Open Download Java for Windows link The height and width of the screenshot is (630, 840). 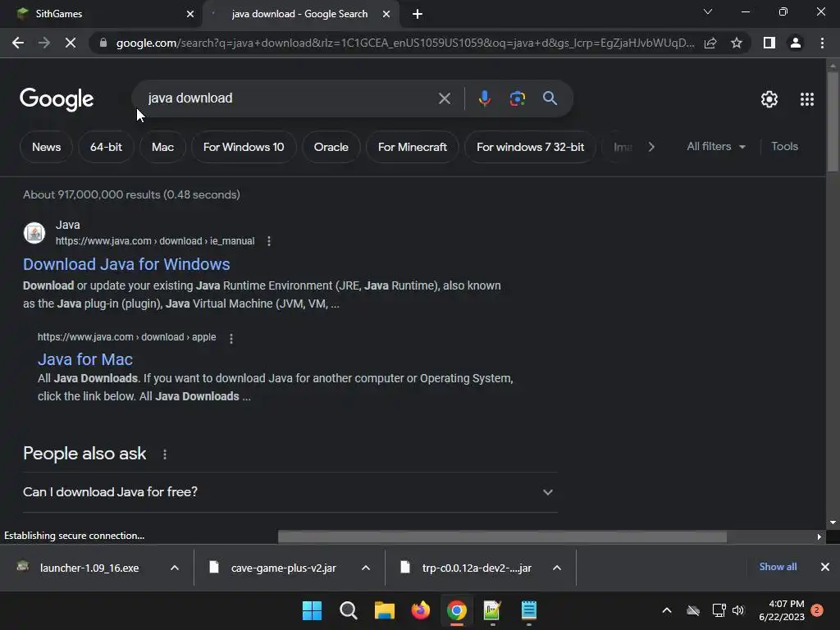click(126, 264)
